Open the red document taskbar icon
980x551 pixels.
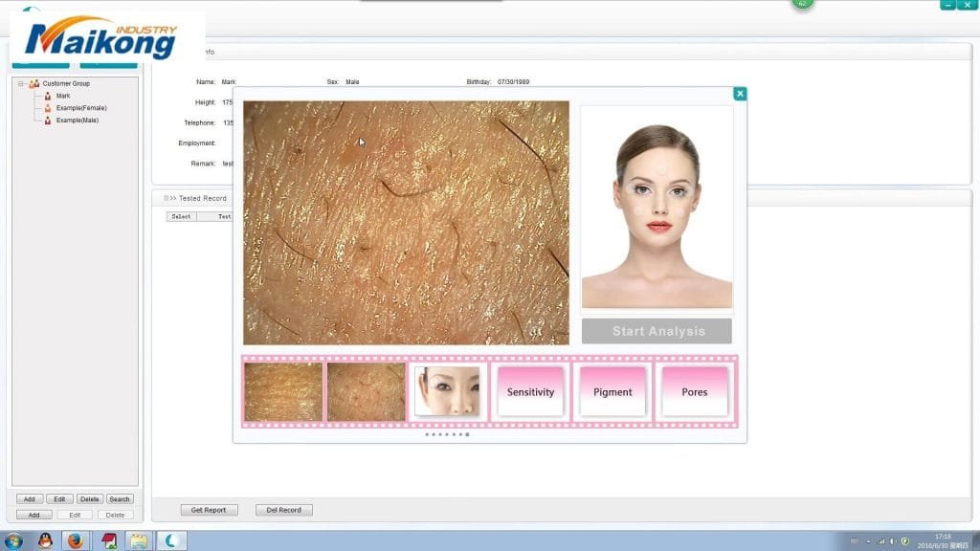pyautogui.click(x=109, y=541)
